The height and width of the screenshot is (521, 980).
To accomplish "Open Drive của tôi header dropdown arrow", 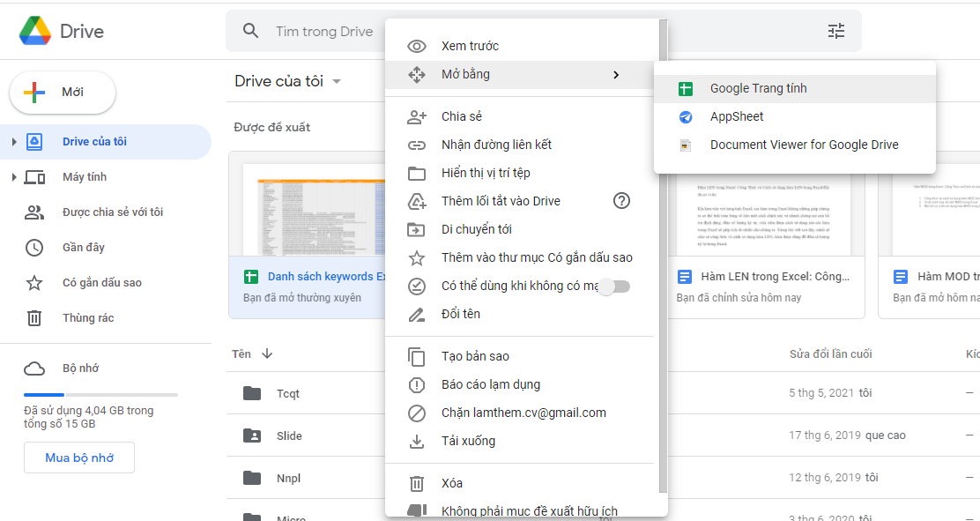I will pyautogui.click(x=337, y=81).
